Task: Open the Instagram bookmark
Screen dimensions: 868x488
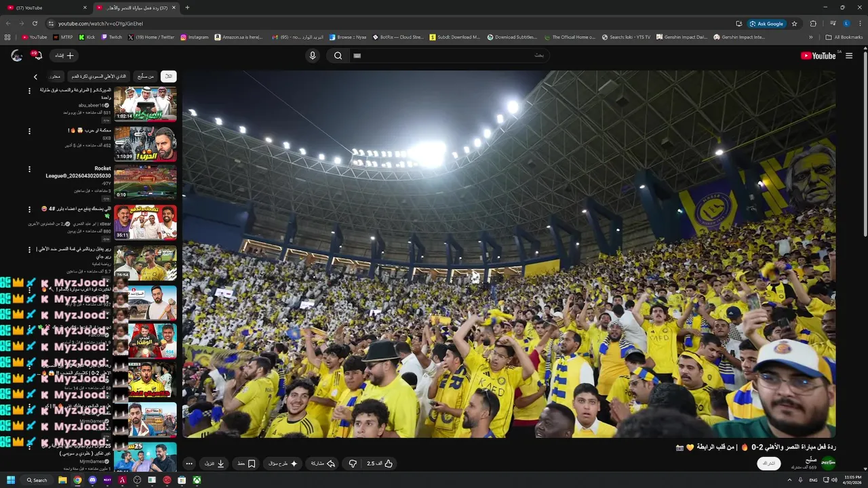Action: (x=195, y=37)
